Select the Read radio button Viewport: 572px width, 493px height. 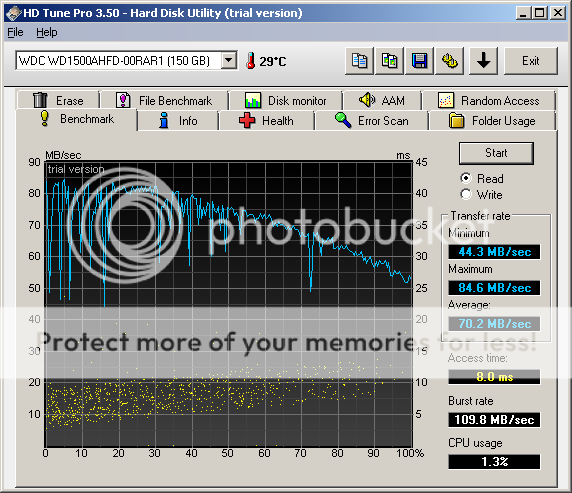coord(466,178)
